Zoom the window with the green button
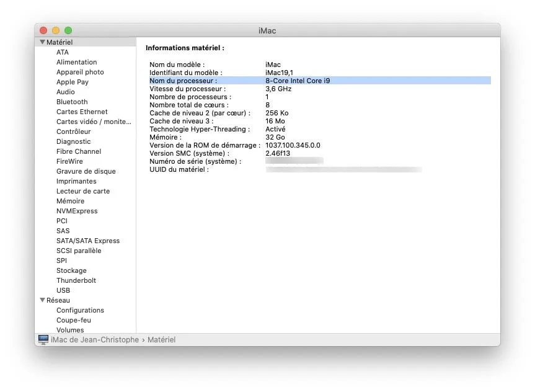 (68, 30)
